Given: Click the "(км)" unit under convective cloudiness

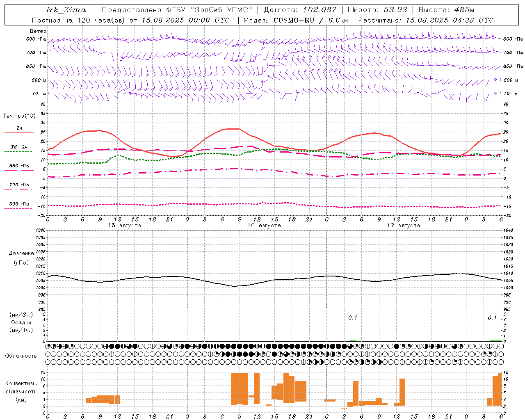Looking at the screenshot, I should tap(21, 399).
